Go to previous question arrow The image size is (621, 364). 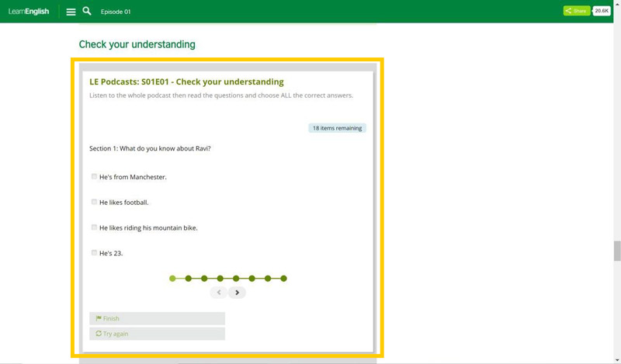(x=219, y=293)
